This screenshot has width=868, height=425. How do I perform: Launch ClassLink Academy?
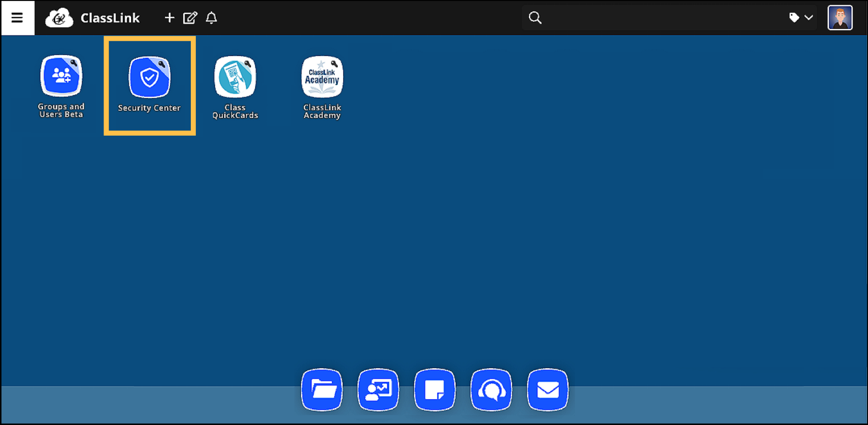coord(322,77)
